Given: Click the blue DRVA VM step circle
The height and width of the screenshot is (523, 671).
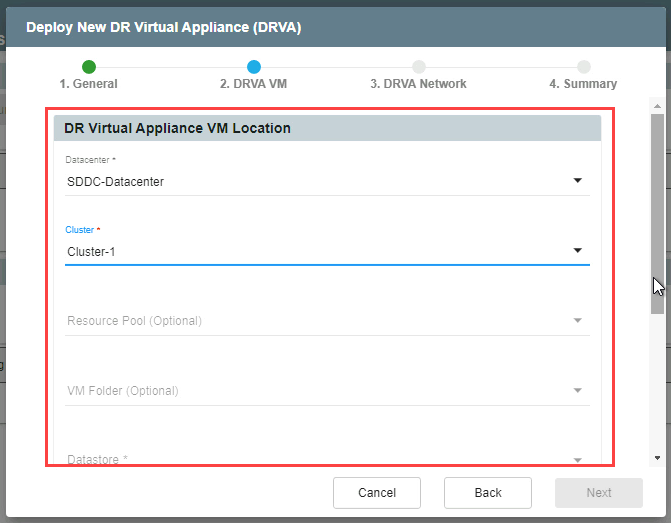Looking at the screenshot, I should tap(254, 67).
